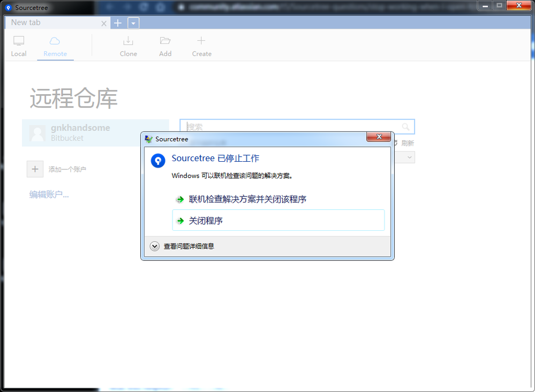
Task: Choose 联机检查解决方案并关闭该程序 option
Action: coord(278,199)
